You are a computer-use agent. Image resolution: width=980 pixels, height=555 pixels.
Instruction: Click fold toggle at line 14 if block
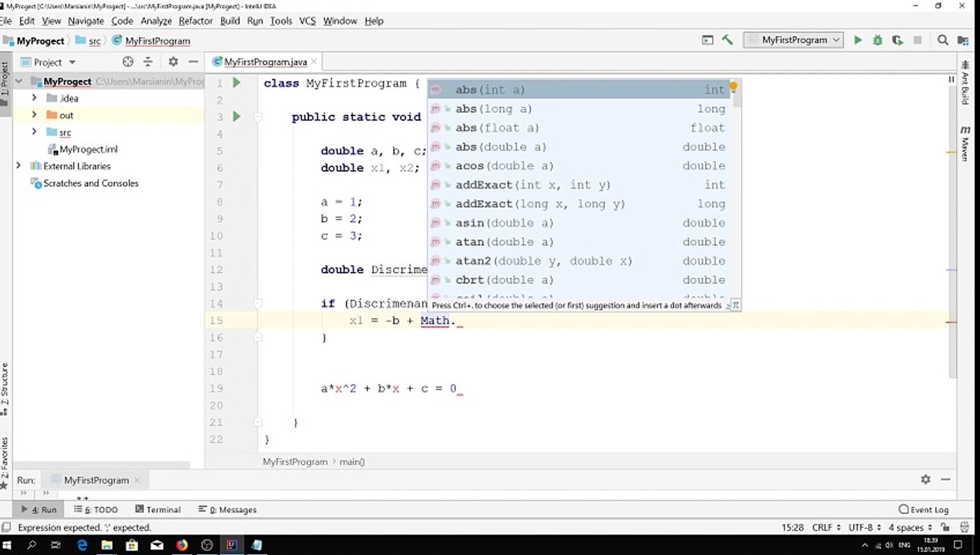click(x=259, y=304)
